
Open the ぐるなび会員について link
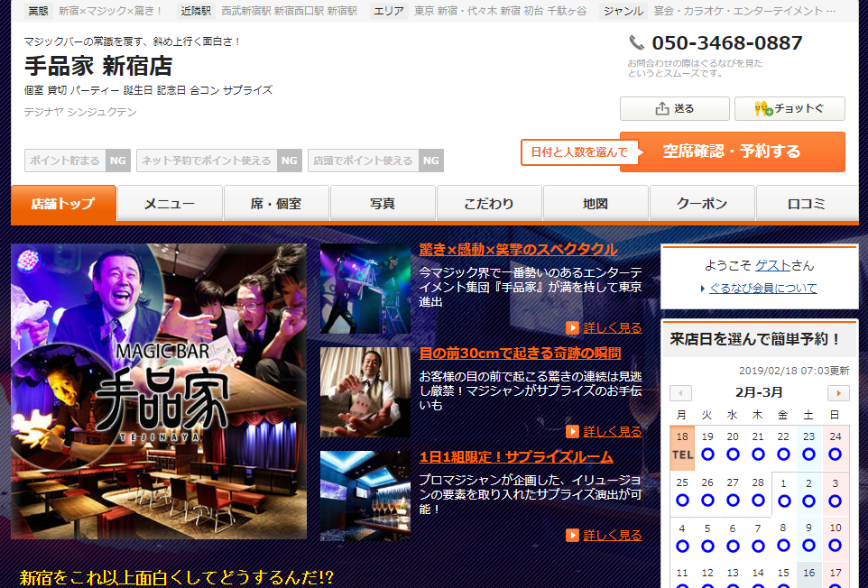pyautogui.click(x=762, y=289)
